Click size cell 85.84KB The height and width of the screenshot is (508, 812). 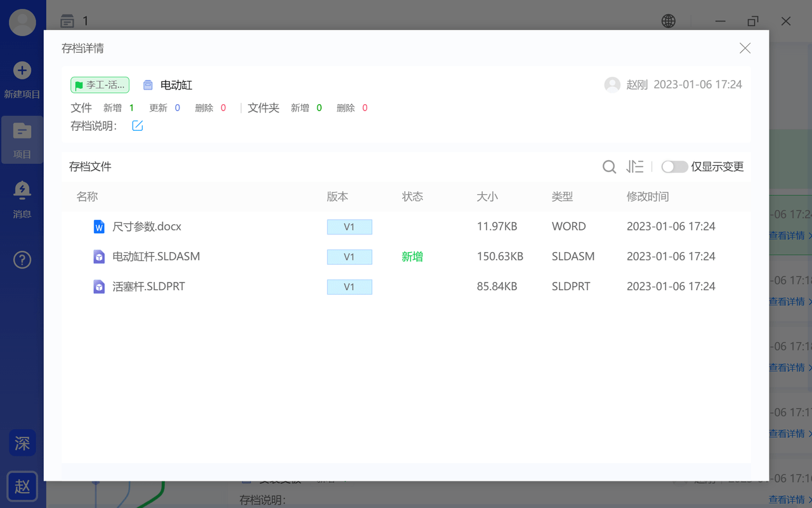(497, 286)
